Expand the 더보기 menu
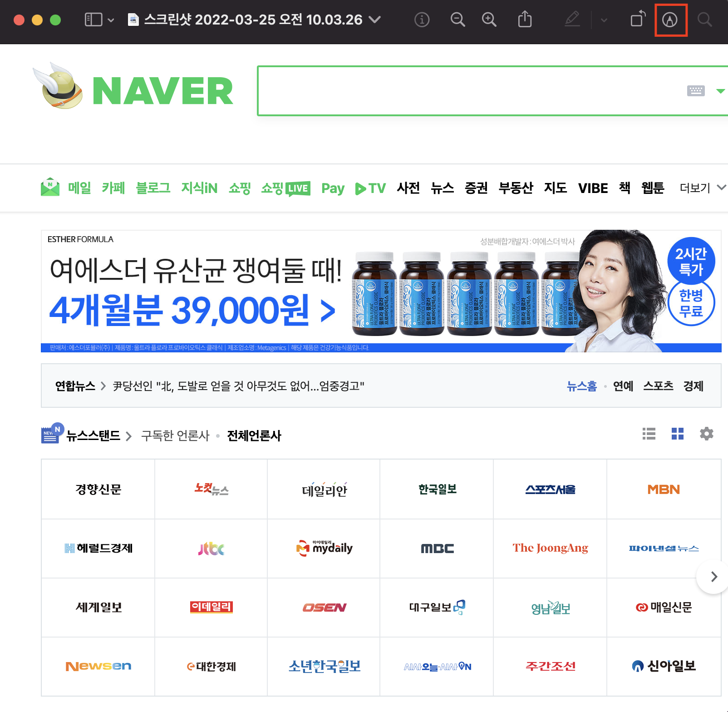 (703, 188)
